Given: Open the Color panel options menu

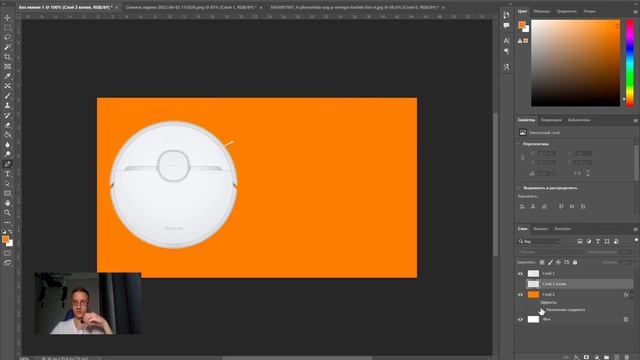Looking at the screenshot, I should click(x=636, y=11).
